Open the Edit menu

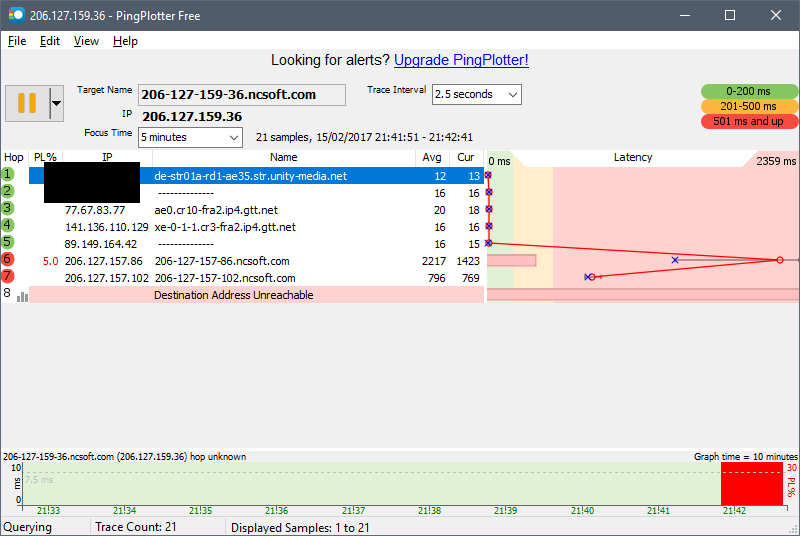click(x=49, y=41)
